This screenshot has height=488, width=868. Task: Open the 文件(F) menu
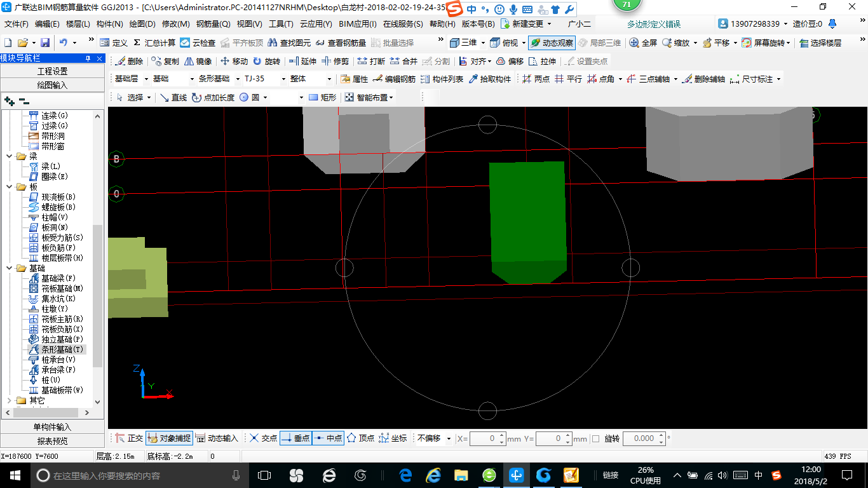(16, 24)
